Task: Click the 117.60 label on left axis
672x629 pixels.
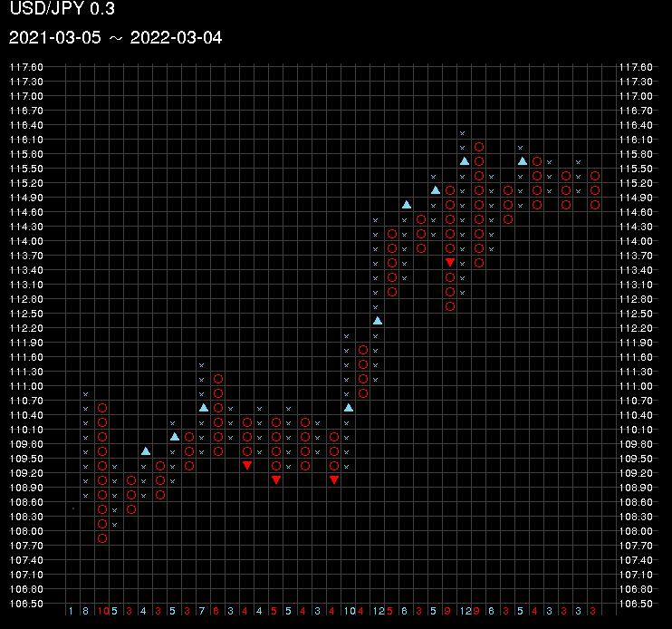Action: (26, 67)
